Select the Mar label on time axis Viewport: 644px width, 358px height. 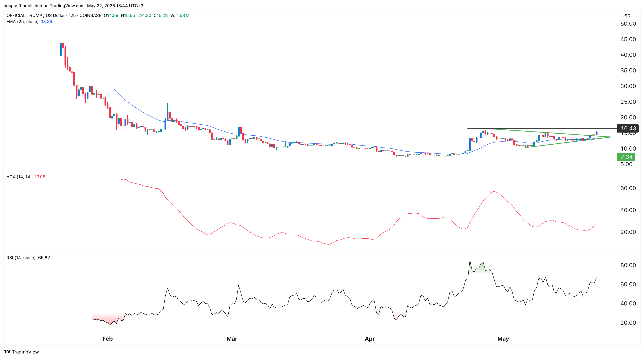click(x=232, y=339)
